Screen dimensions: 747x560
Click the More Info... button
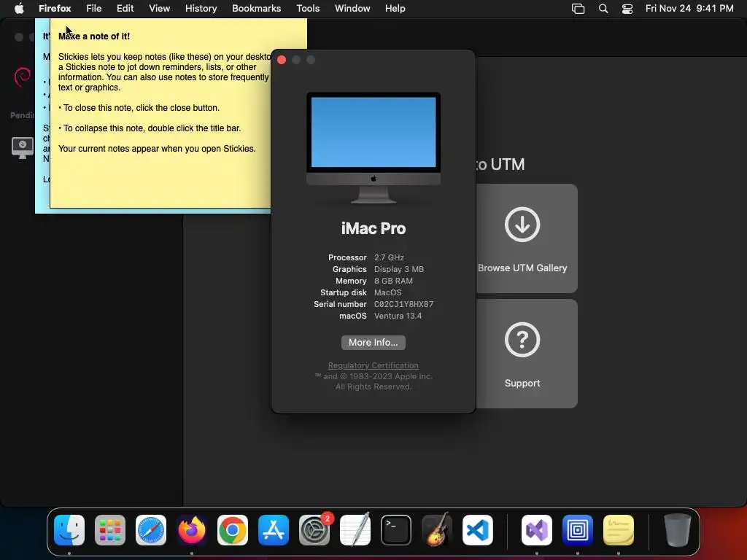(x=373, y=343)
